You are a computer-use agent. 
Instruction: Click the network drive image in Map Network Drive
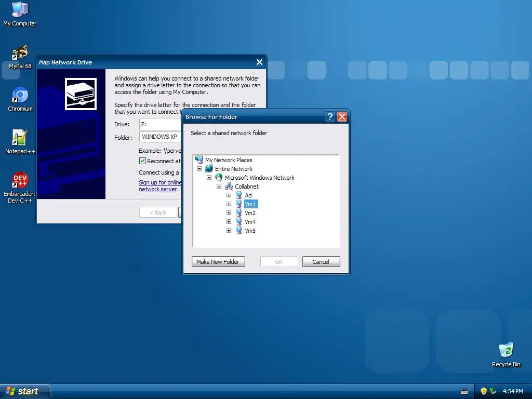pyautogui.click(x=81, y=94)
